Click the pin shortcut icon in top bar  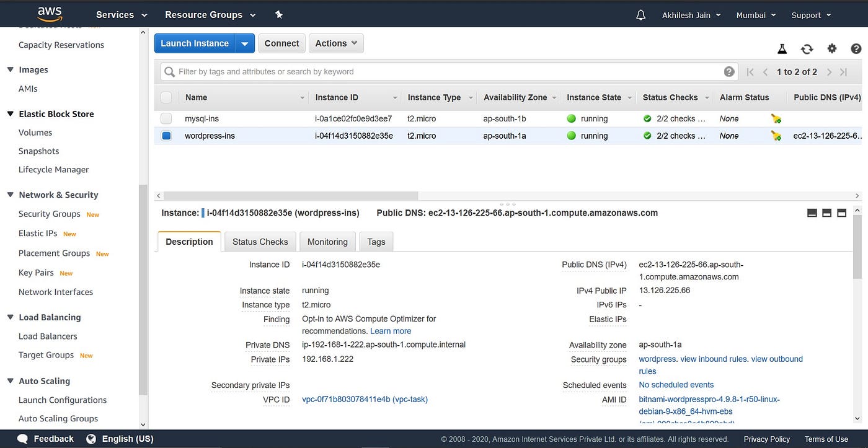coord(279,15)
